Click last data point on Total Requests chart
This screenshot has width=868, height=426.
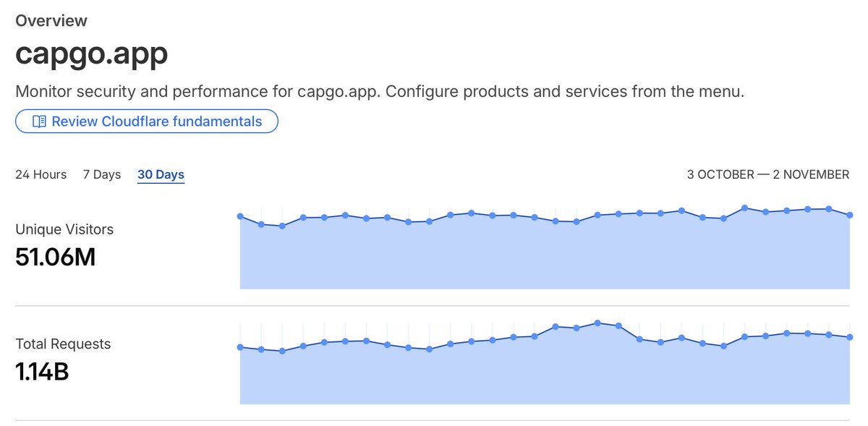coord(850,337)
